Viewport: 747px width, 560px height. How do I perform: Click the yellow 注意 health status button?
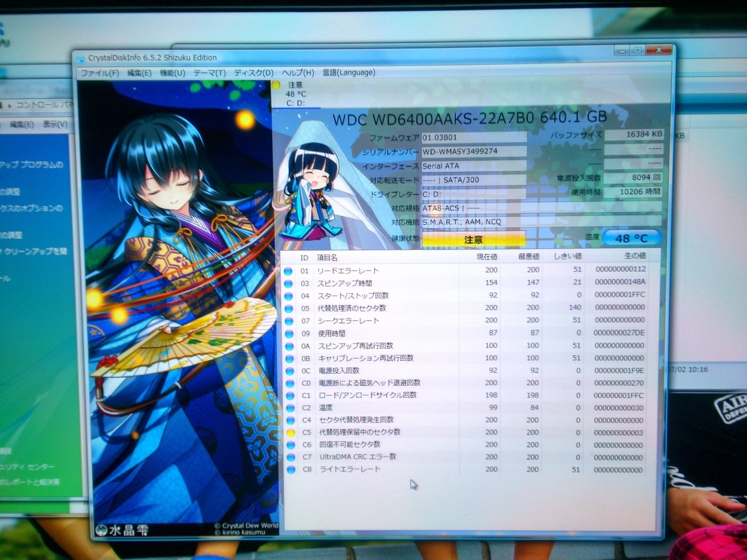[x=474, y=239]
